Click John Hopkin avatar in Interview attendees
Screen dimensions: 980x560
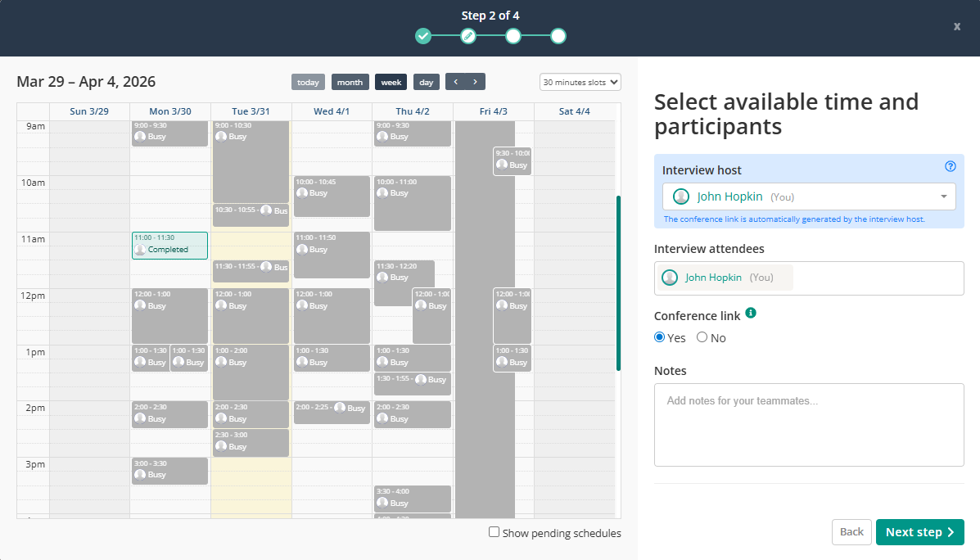pyautogui.click(x=670, y=278)
